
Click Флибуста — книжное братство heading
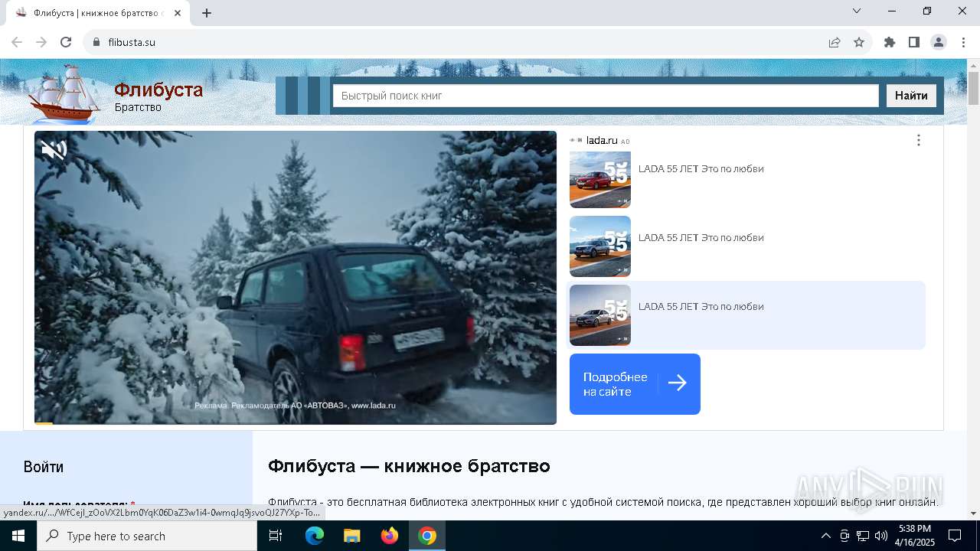click(x=409, y=466)
